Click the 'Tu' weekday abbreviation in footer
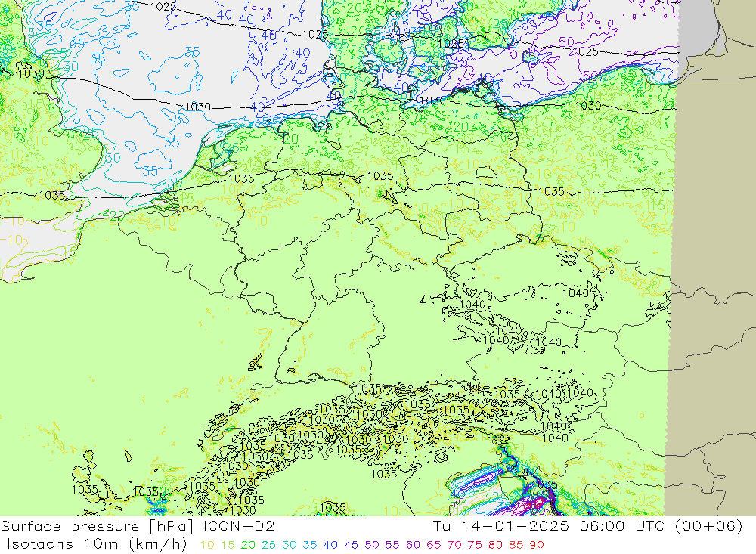Screen dimensions: 756x554 tap(442, 526)
